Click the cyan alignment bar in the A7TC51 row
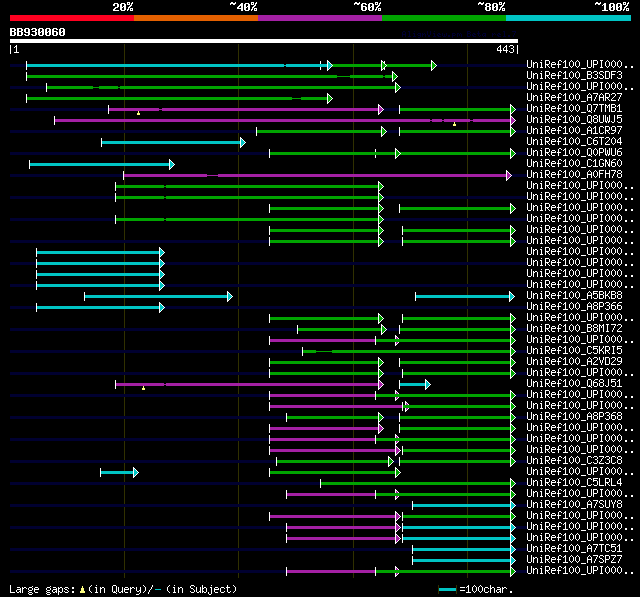This screenshot has width=640, height=597. pyautogui.click(x=462, y=550)
